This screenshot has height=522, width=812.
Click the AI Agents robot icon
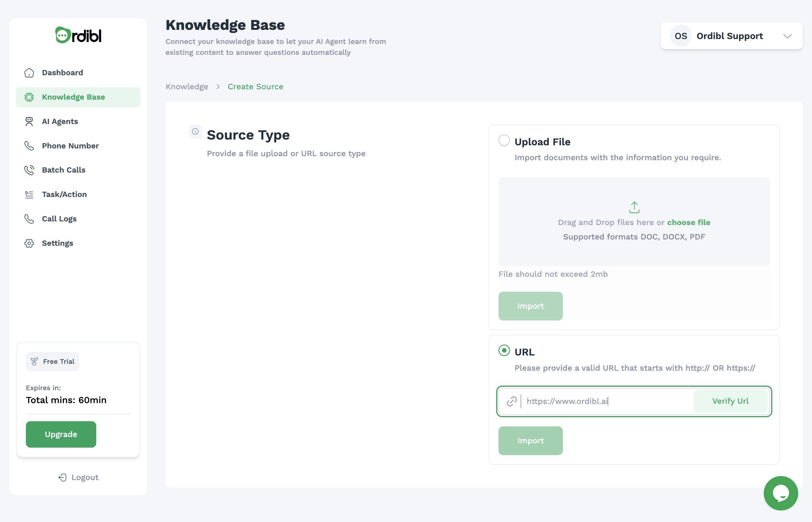(x=29, y=121)
